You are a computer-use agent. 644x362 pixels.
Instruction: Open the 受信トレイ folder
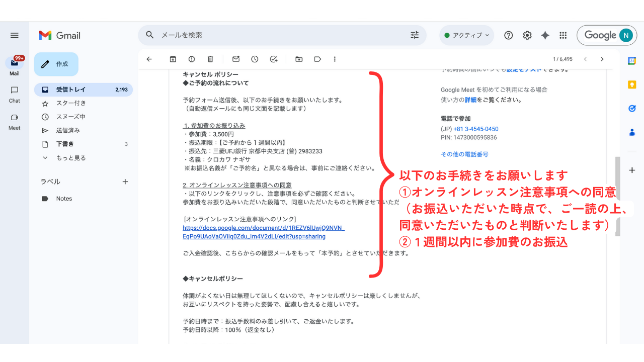click(x=71, y=89)
